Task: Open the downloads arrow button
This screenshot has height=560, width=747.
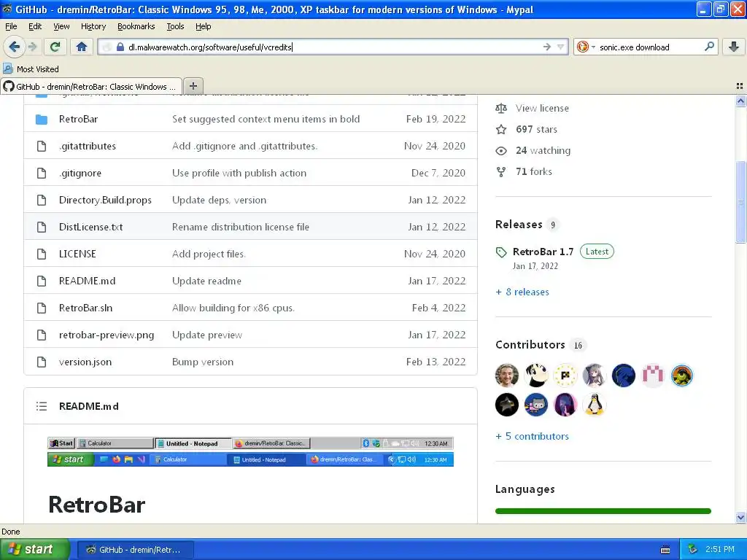Action: click(x=734, y=47)
